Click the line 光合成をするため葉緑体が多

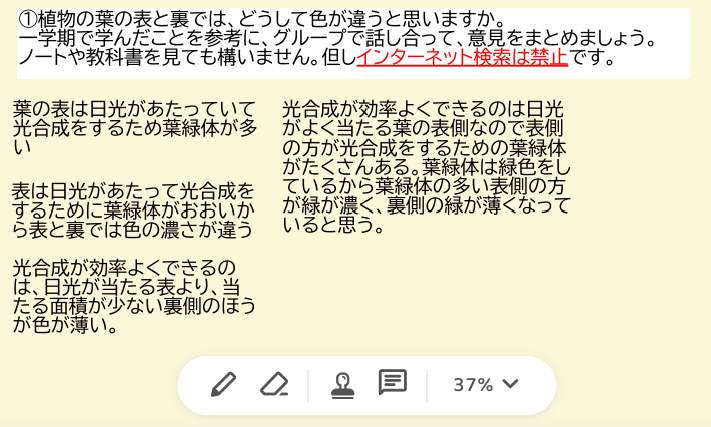pyautogui.click(x=135, y=128)
